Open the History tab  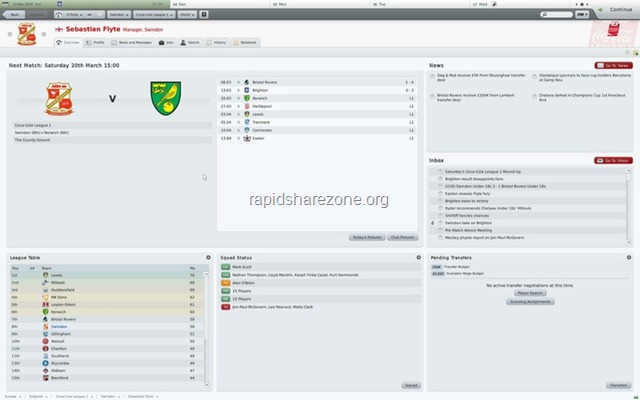pos(217,42)
